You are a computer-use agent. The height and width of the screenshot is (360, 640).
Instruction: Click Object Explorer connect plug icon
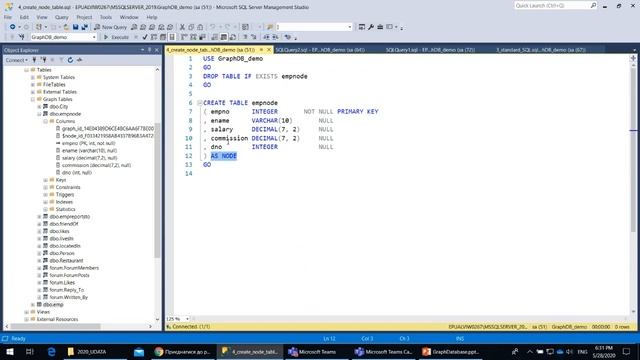34,60
